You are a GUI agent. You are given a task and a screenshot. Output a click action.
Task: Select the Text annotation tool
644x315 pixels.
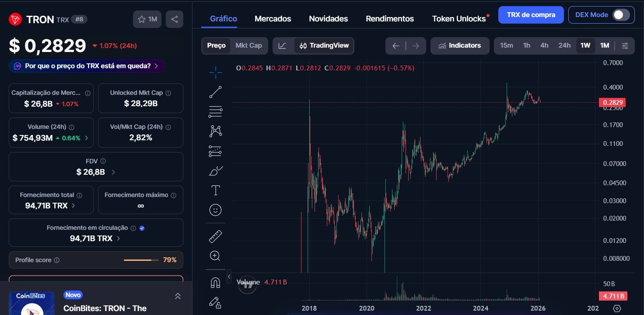click(x=215, y=190)
